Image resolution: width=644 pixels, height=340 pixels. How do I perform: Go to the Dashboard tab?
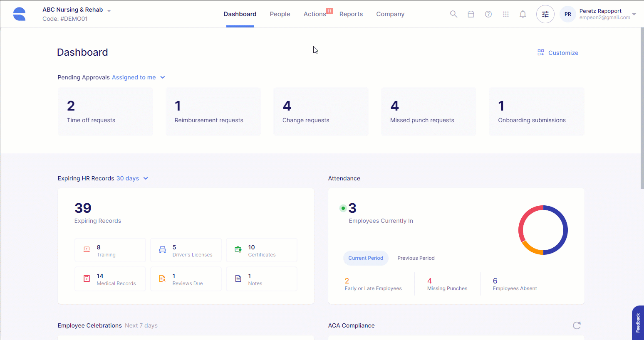(240, 14)
